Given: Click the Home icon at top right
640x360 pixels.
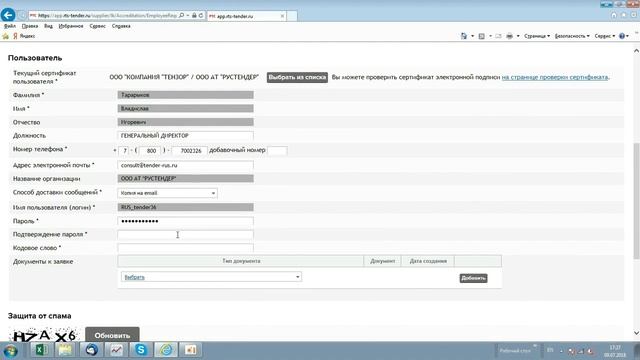Looking at the screenshot, I should [x=614, y=16].
